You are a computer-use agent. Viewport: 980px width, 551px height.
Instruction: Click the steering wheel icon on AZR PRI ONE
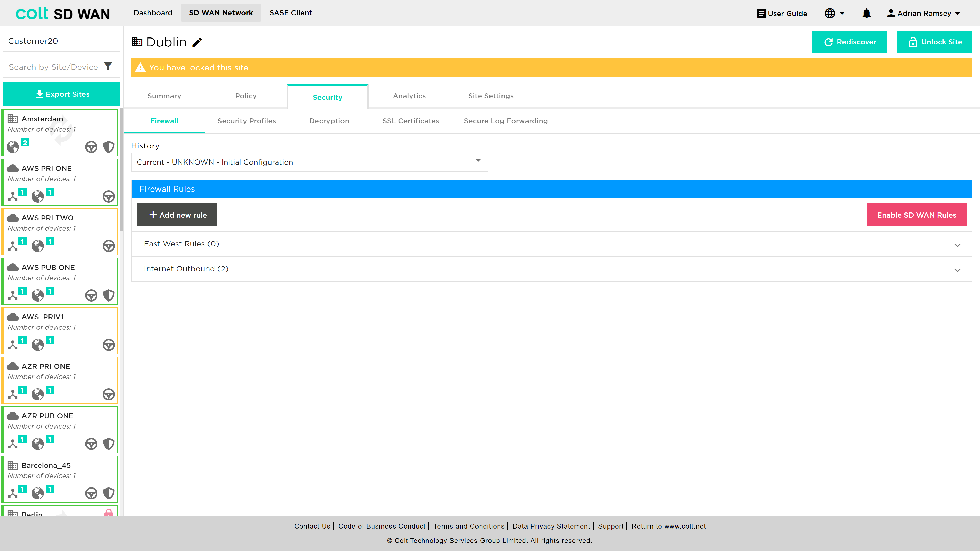point(109,394)
